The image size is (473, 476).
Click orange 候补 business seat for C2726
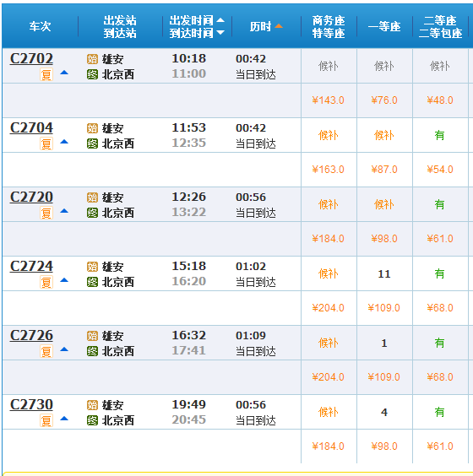(328, 343)
